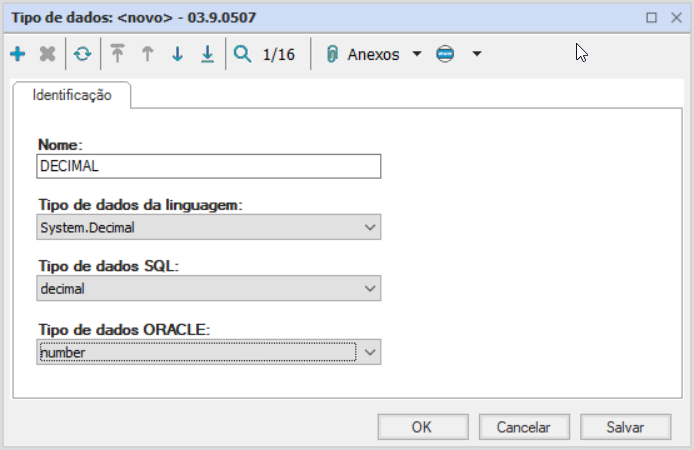Maximize the Tipo de dados window

click(651, 18)
